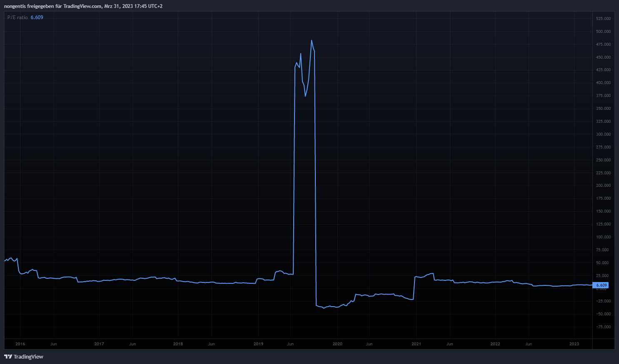
Task: Click the 2021 time axis label
Action: pyautogui.click(x=416, y=344)
